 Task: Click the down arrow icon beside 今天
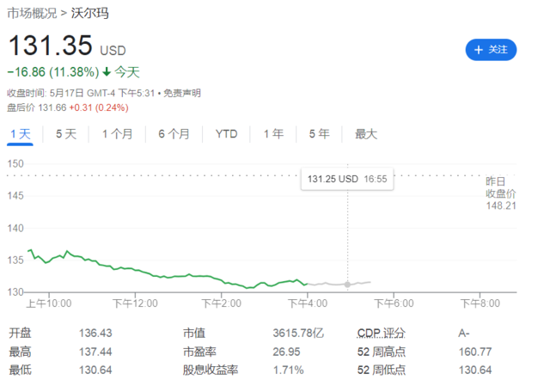[107, 72]
